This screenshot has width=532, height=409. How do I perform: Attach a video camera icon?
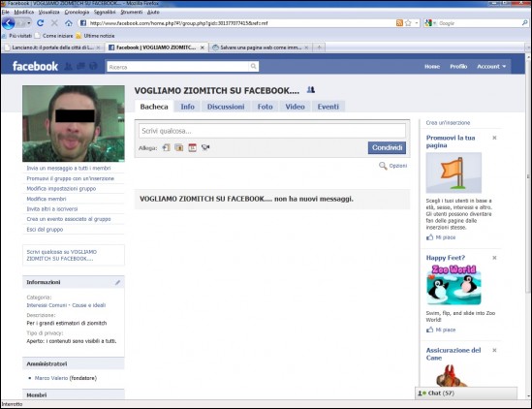pyautogui.click(x=205, y=147)
